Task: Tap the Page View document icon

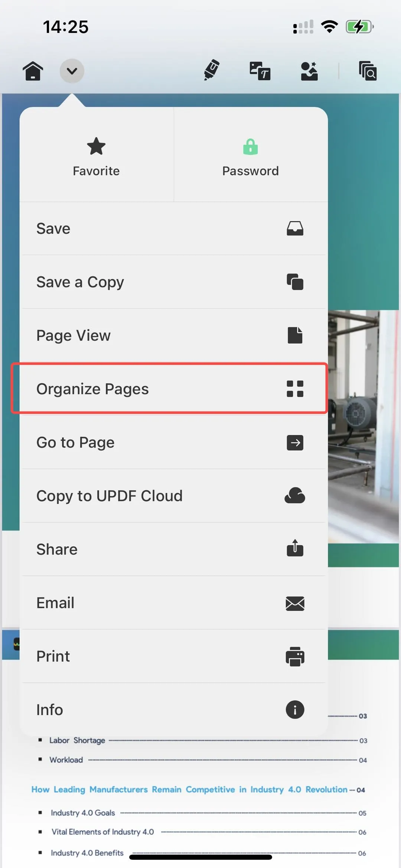Action: pyautogui.click(x=295, y=335)
